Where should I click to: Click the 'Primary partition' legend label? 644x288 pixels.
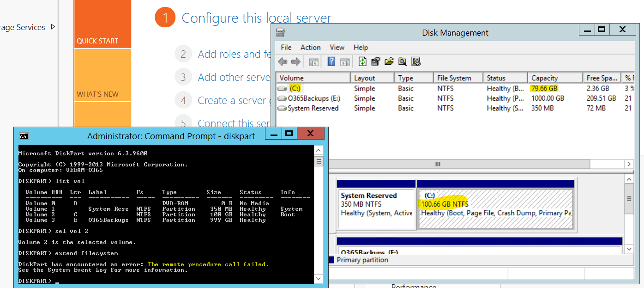(x=362, y=260)
